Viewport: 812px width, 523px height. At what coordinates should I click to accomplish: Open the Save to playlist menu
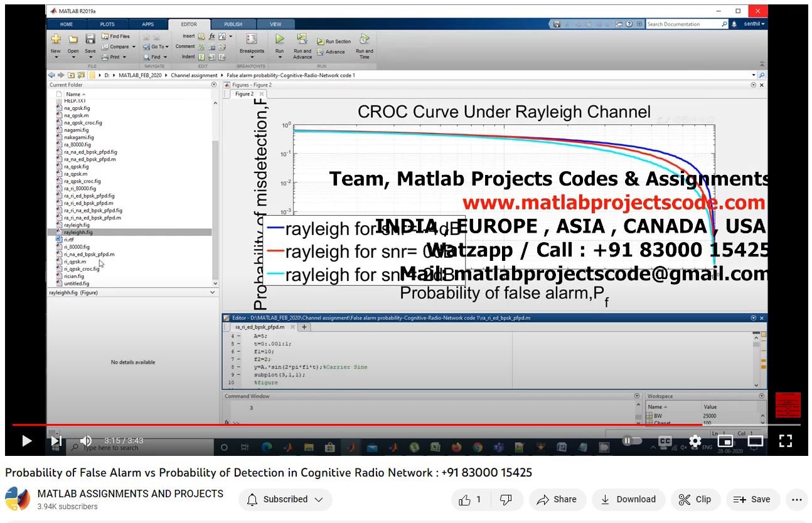pos(752,499)
